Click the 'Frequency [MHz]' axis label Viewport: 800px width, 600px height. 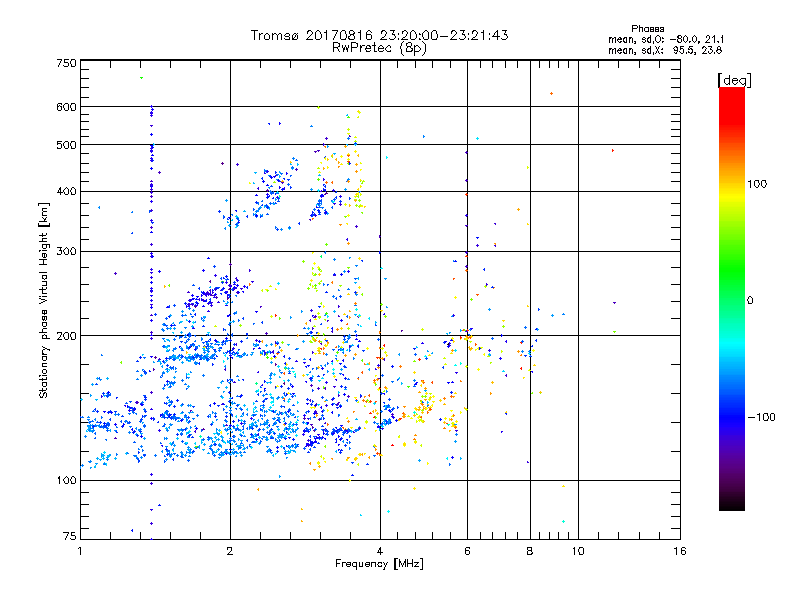click(379, 564)
